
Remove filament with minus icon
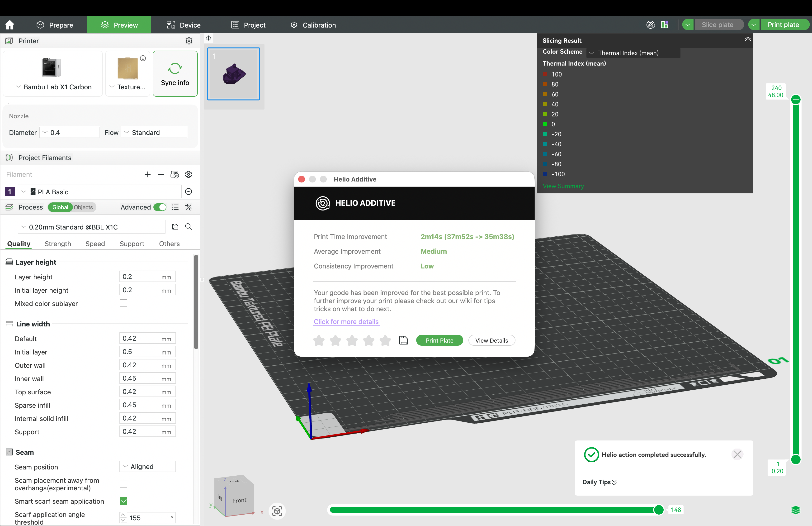tap(161, 174)
